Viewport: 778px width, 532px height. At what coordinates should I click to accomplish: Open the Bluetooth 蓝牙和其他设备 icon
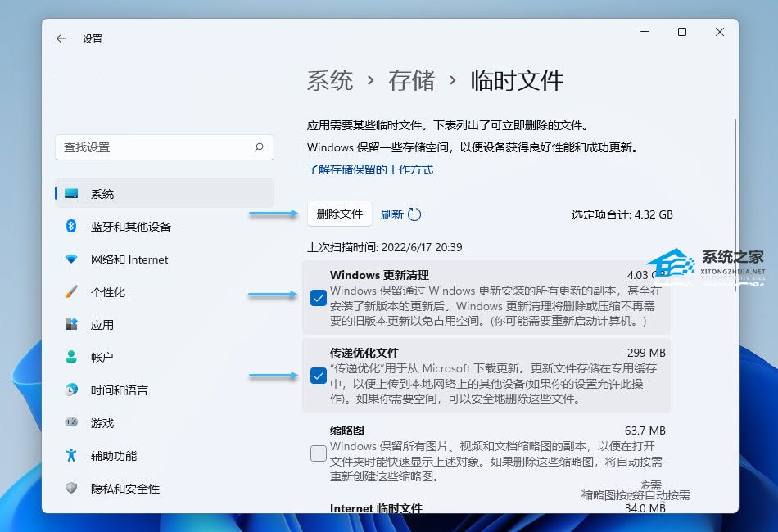coord(71,227)
